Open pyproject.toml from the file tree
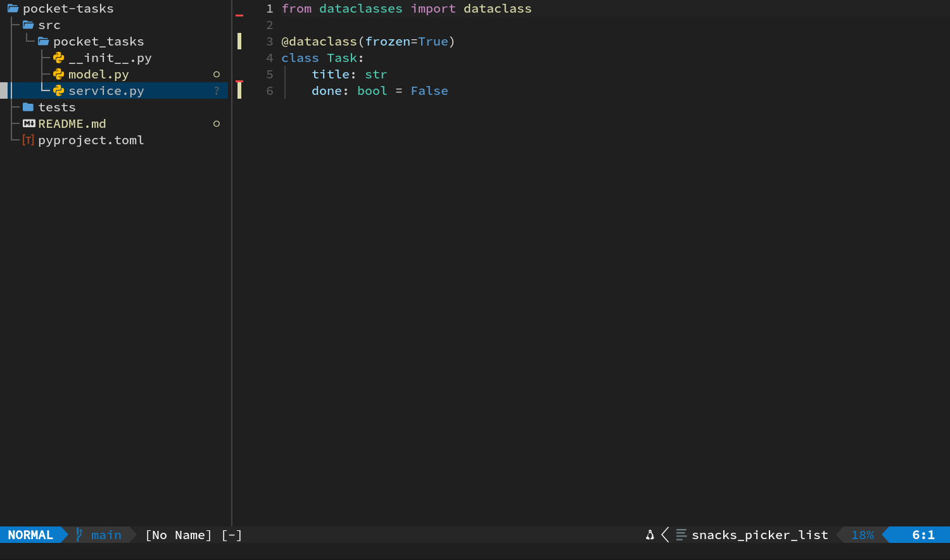 tap(91, 140)
